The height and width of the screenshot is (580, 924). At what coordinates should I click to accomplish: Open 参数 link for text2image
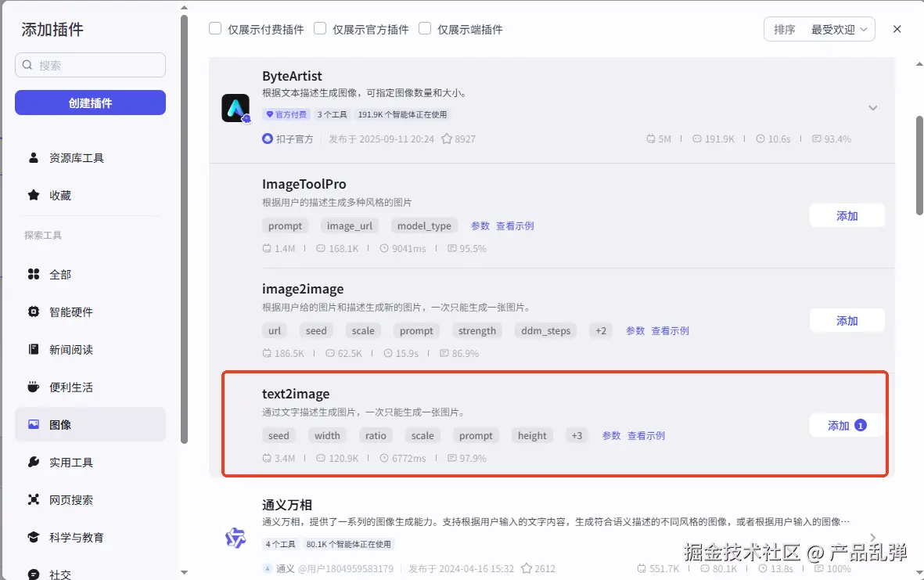coord(611,436)
